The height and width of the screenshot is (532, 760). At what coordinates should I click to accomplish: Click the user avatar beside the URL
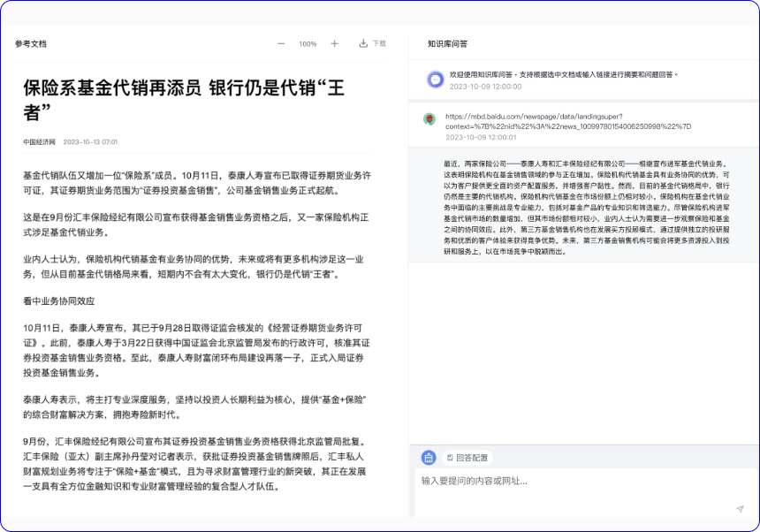[x=429, y=119]
